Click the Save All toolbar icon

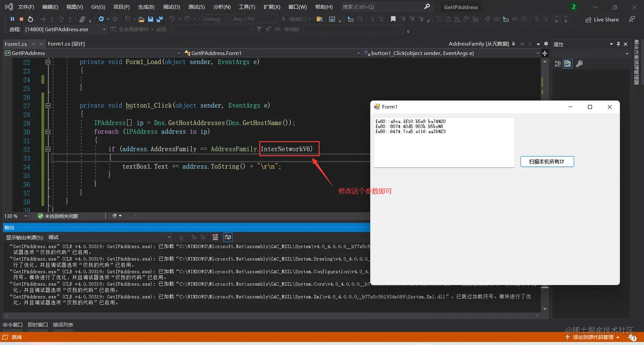pos(160,19)
